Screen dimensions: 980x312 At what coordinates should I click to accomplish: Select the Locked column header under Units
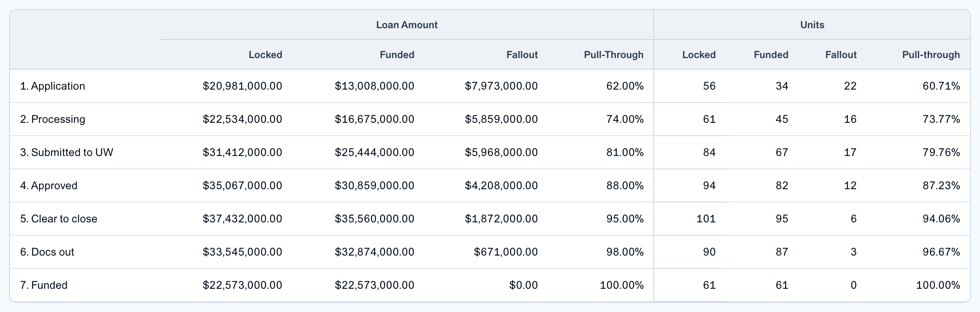pos(699,55)
